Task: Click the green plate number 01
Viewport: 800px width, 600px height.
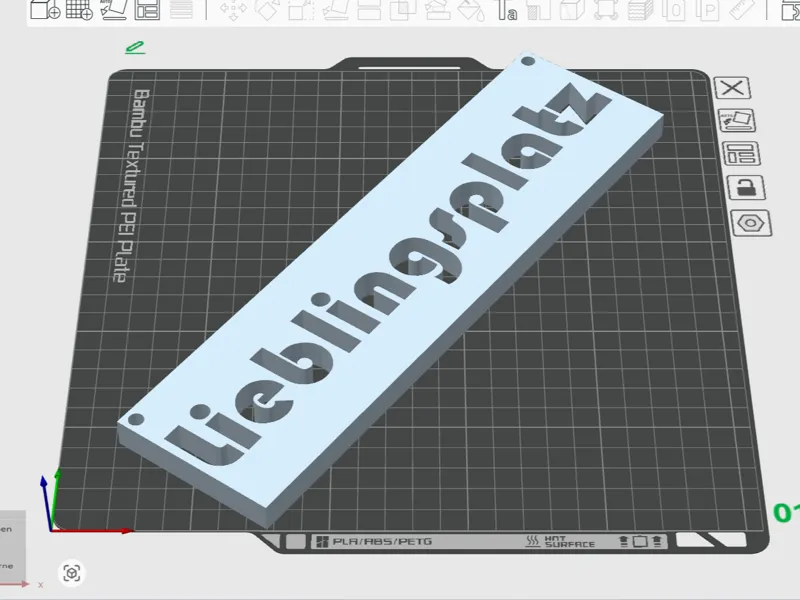Action: click(786, 513)
